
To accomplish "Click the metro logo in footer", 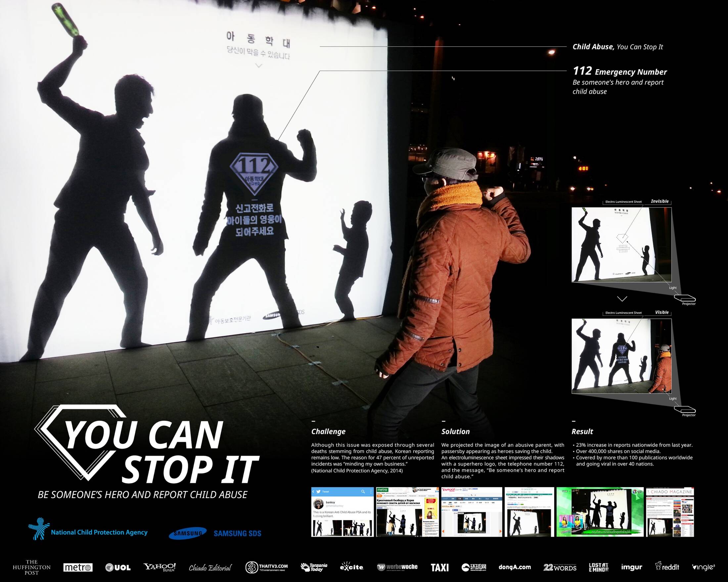I will [78, 567].
